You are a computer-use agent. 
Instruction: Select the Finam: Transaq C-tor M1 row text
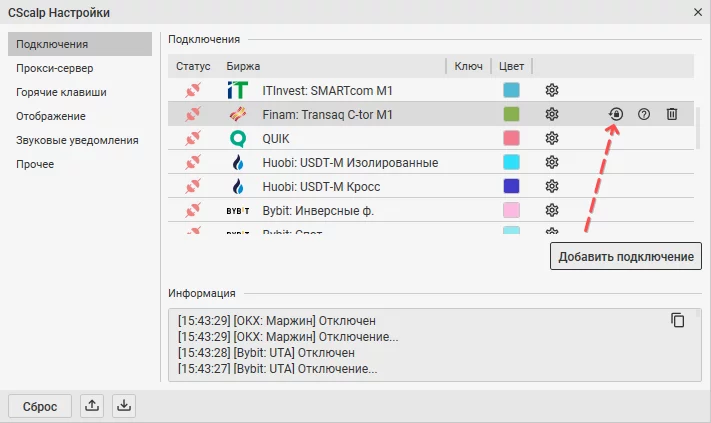pyautogui.click(x=327, y=115)
